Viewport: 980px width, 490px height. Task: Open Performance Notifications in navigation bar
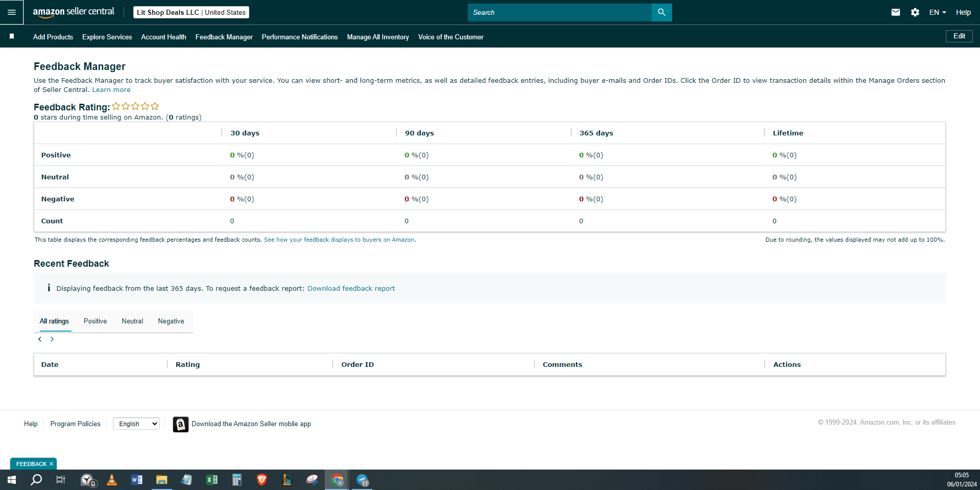300,37
